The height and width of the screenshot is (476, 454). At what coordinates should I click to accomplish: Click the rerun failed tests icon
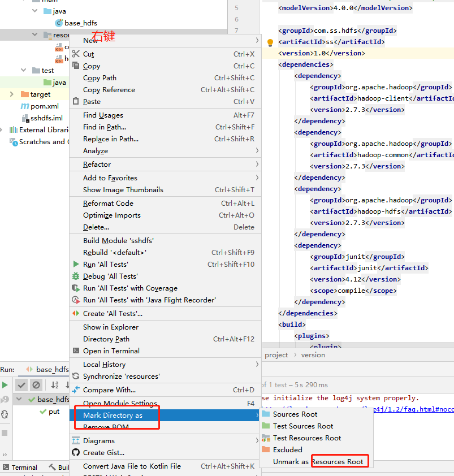click(x=5, y=400)
